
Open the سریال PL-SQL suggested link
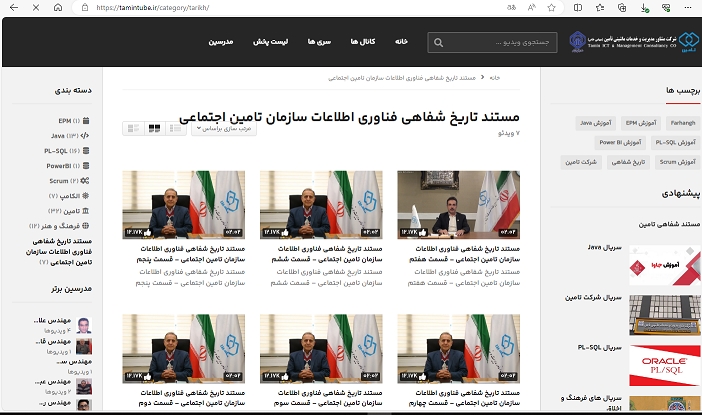click(x=600, y=347)
